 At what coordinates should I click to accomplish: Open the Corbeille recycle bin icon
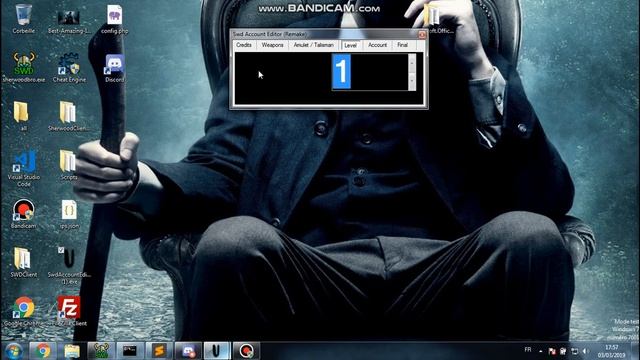(23, 19)
